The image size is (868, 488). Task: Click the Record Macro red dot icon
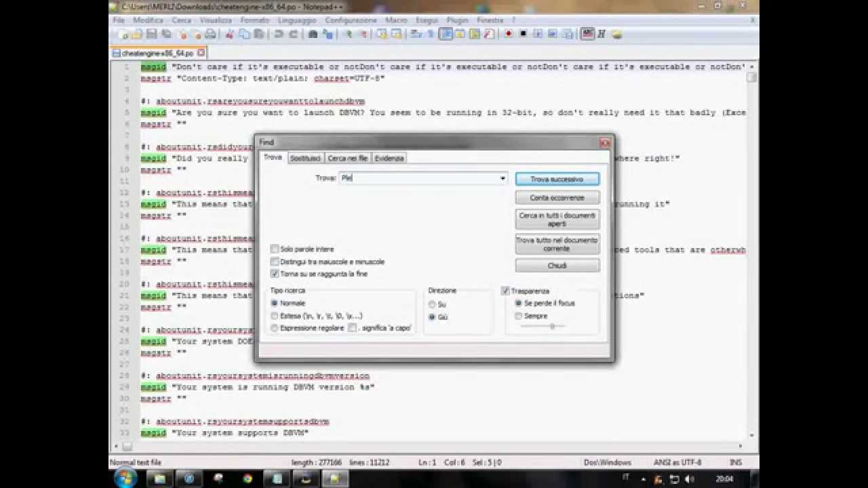(509, 34)
